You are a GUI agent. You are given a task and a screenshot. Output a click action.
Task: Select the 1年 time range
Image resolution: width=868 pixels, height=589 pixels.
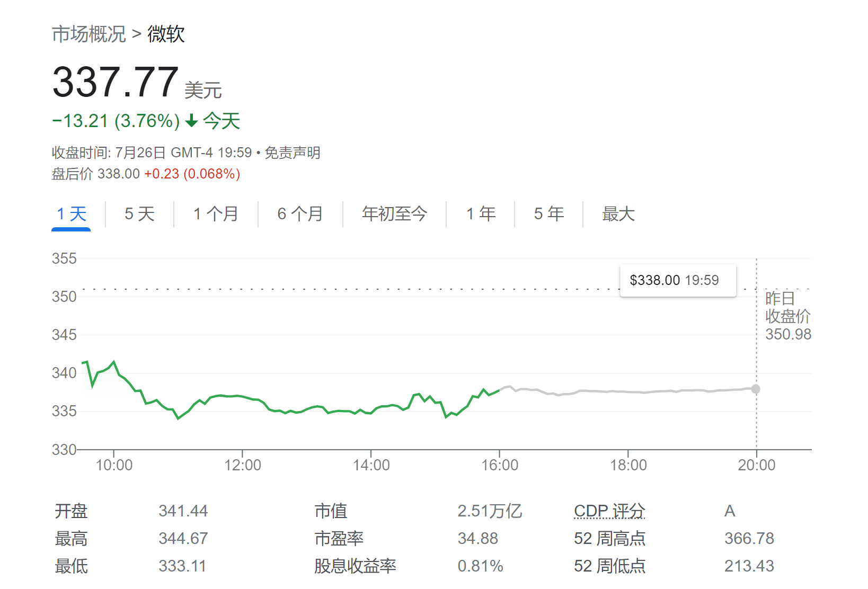[x=480, y=214]
